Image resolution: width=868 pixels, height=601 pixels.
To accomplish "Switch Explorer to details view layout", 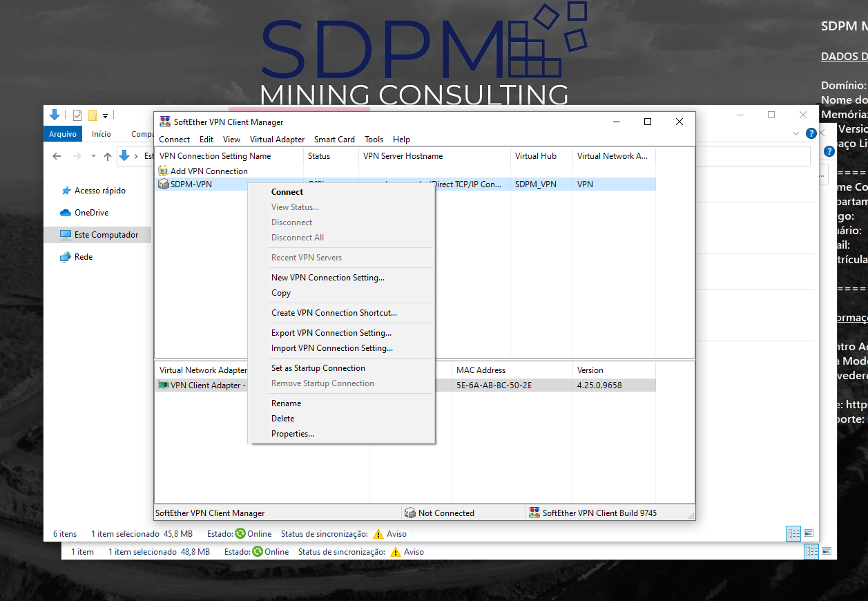I will (x=793, y=533).
